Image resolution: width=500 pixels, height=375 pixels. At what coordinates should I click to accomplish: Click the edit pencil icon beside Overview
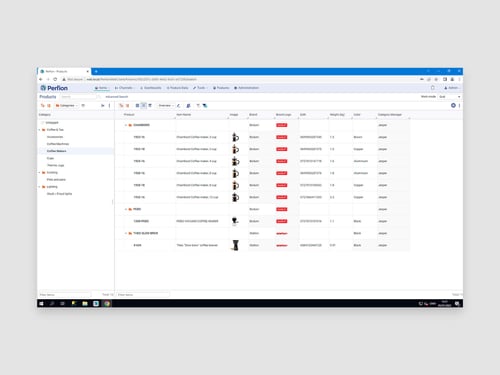tap(178, 106)
